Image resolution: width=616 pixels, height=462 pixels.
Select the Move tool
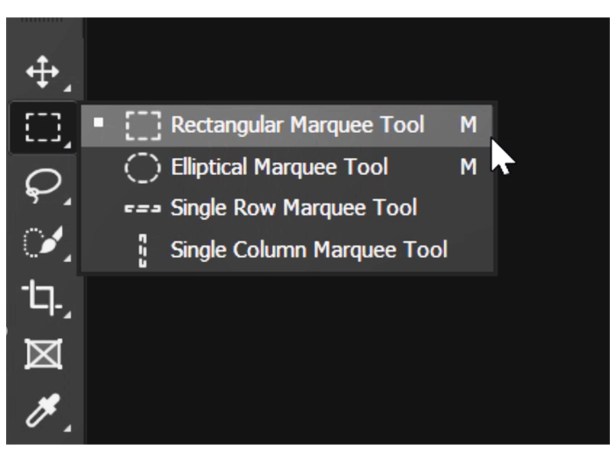point(43,72)
